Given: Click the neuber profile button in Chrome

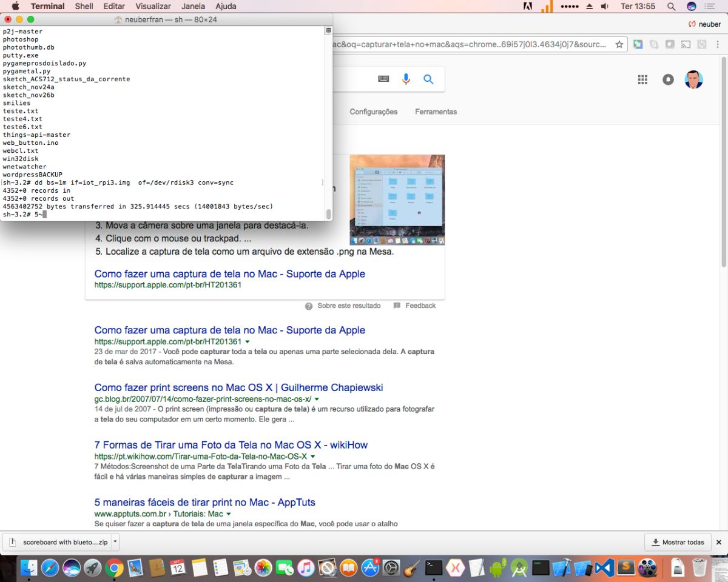Looking at the screenshot, I should point(704,24).
